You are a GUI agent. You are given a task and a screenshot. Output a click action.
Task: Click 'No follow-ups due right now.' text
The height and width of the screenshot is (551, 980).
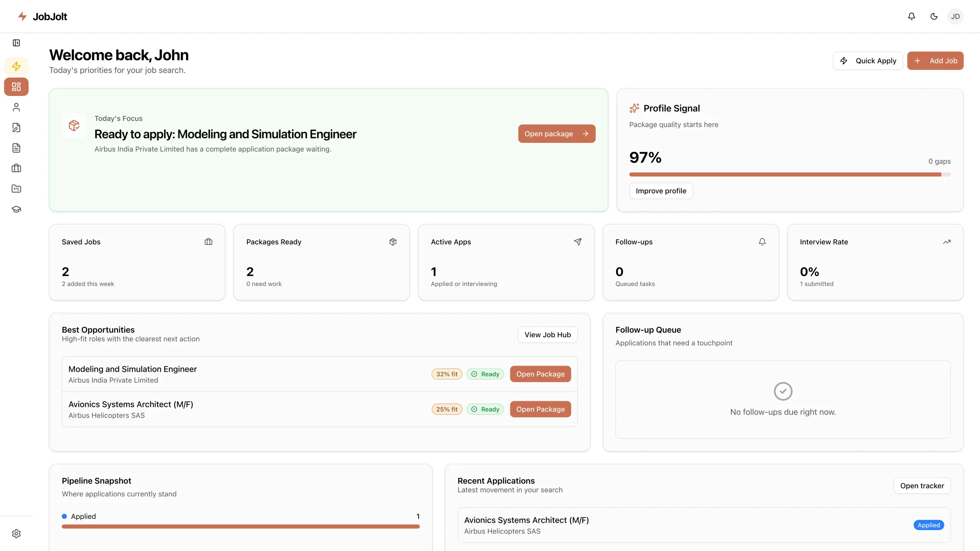point(783,412)
